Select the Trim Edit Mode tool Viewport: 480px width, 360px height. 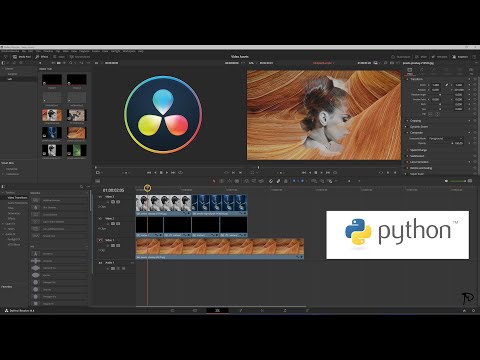[222, 181]
